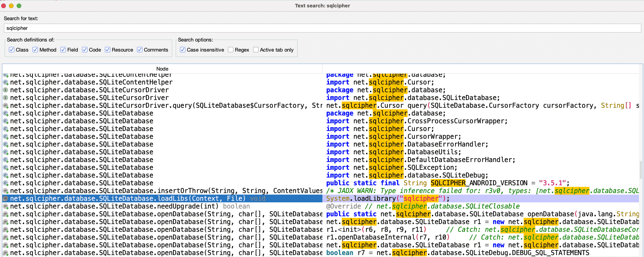The image size is (644, 257).
Task: Click the class icon on the DatabaseUtils import row
Action: click(x=5, y=152)
